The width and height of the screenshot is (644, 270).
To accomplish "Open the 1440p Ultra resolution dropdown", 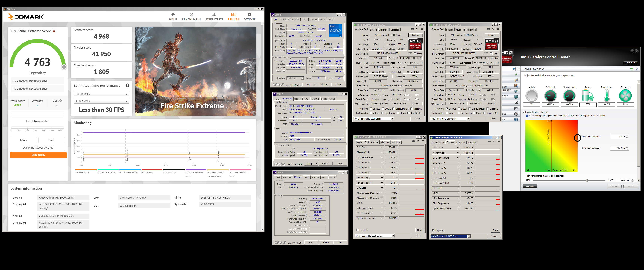I will pyautogui.click(x=101, y=101).
